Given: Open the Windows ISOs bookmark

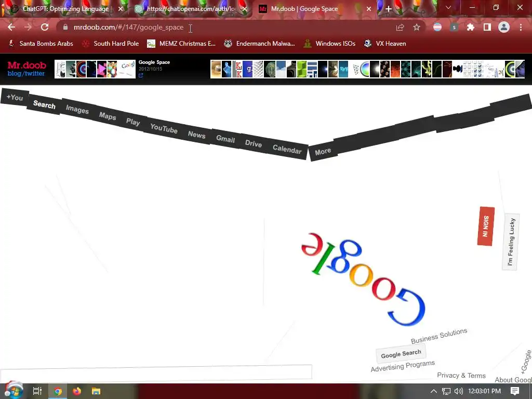Looking at the screenshot, I should click(x=329, y=44).
